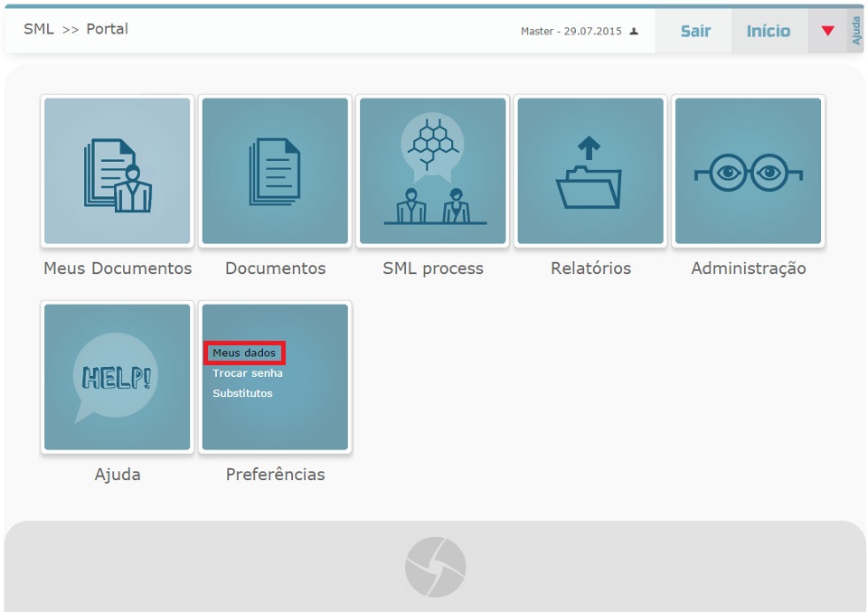The height and width of the screenshot is (612, 868).
Task: Open the vertical Ajuda side tab
Action: [x=856, y=32]
